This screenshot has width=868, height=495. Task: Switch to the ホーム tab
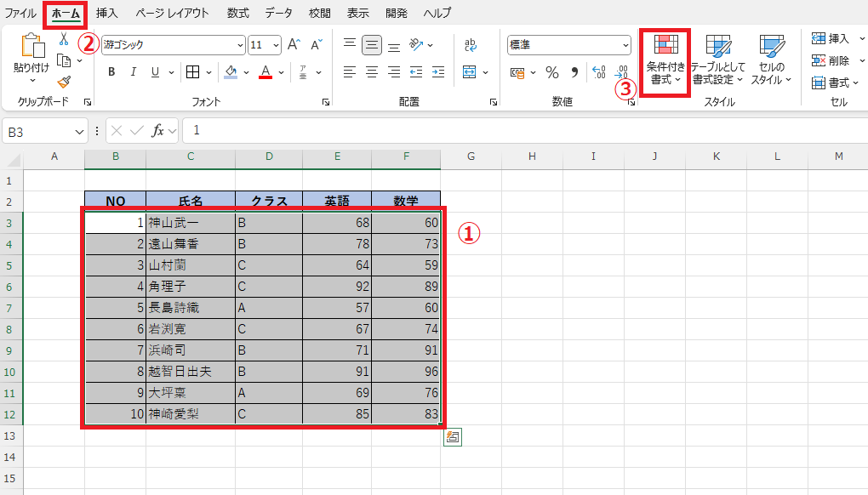(x=66, y=14)
